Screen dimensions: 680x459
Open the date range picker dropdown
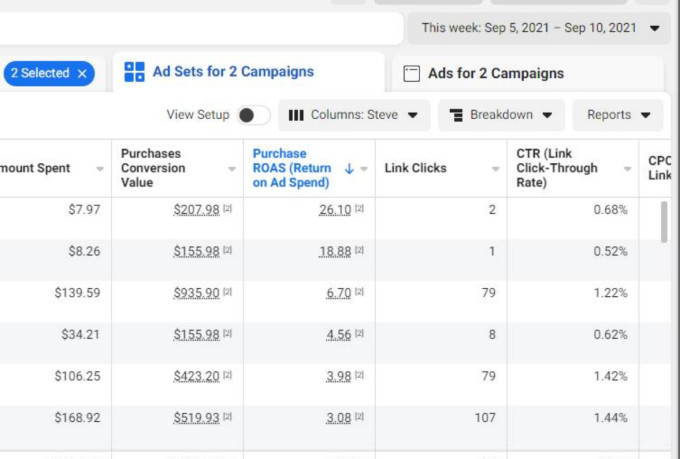539,28
